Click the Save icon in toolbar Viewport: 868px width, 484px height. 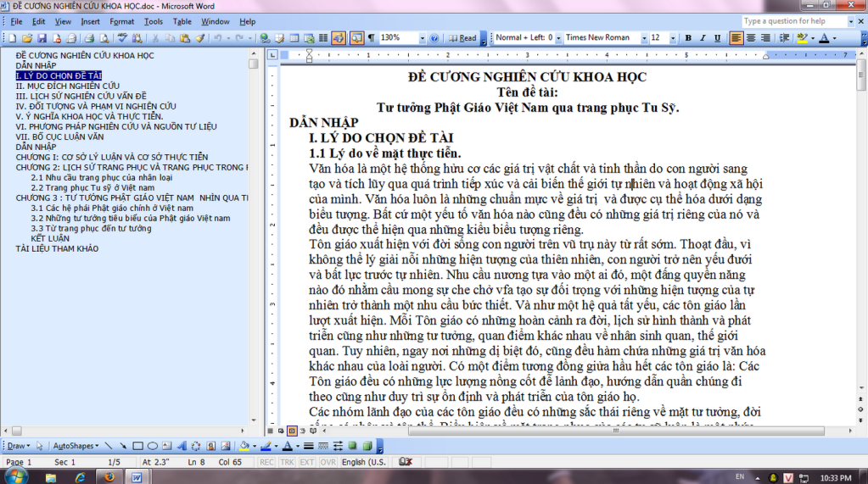point(42,38)
